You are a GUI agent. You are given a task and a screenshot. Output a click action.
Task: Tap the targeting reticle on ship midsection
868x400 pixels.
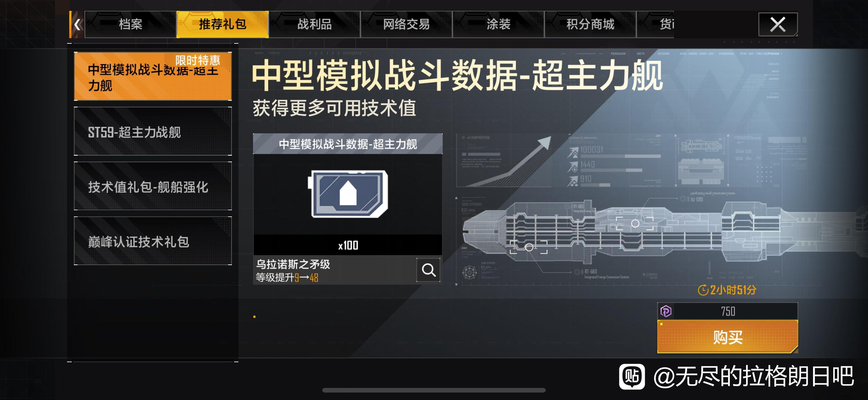click(635, 223)
